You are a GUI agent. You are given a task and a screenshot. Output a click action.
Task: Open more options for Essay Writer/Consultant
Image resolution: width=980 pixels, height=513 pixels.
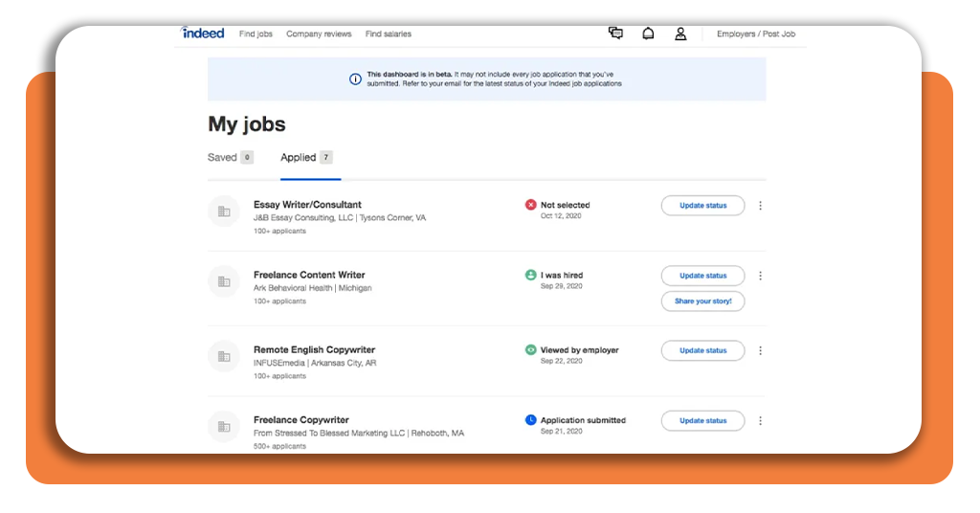point(760,206)
